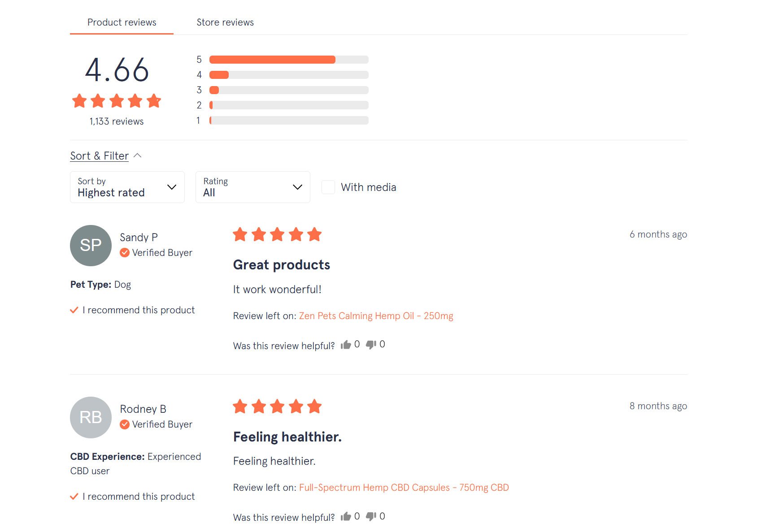757x532 pixels.
Task: Filter by the 5-star rating bar
Action: 289,60
